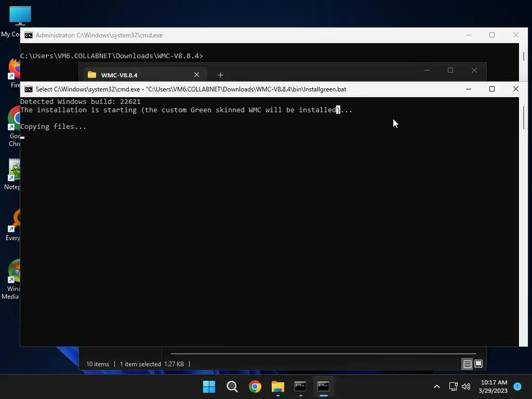Minimize the Installgreen.bat cmd window
Image resolution: width=532 pixels, height=399 pixels.
[x=469, y=89]
